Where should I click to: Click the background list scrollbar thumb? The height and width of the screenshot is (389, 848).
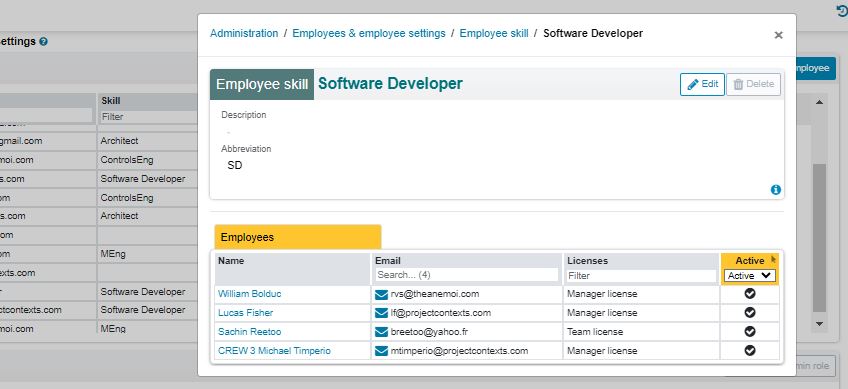pyautogui.click(x=819, y=238)
